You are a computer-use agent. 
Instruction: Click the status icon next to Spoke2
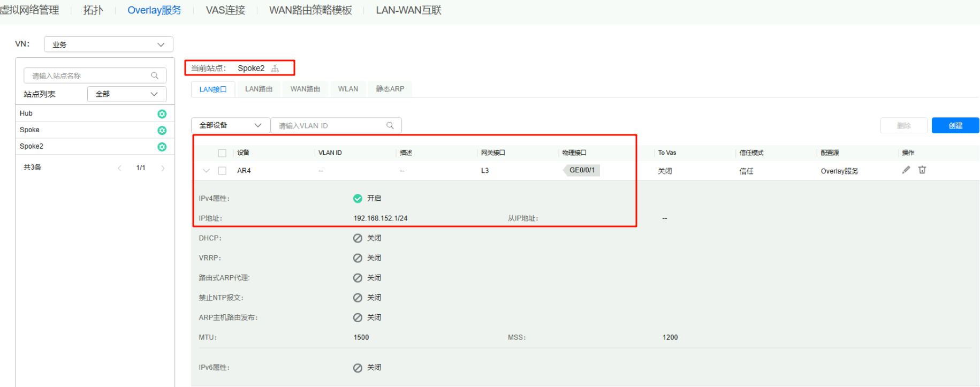[162, 147]
